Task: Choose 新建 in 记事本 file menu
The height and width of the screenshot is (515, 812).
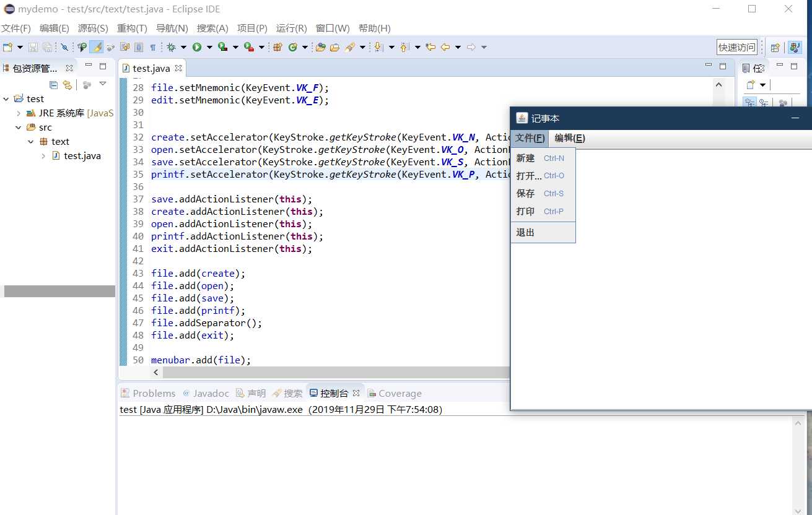Action: (x=543, y=158)
